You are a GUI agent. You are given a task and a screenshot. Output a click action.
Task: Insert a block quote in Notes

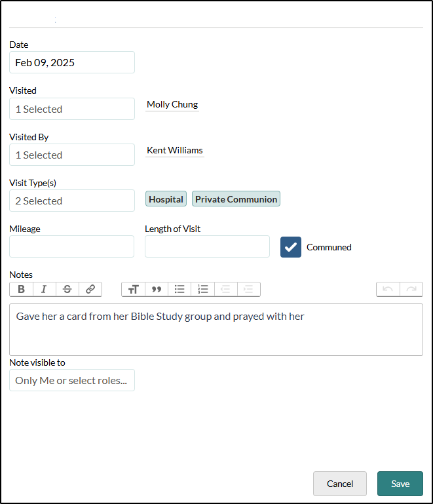(x=157, y=289)
